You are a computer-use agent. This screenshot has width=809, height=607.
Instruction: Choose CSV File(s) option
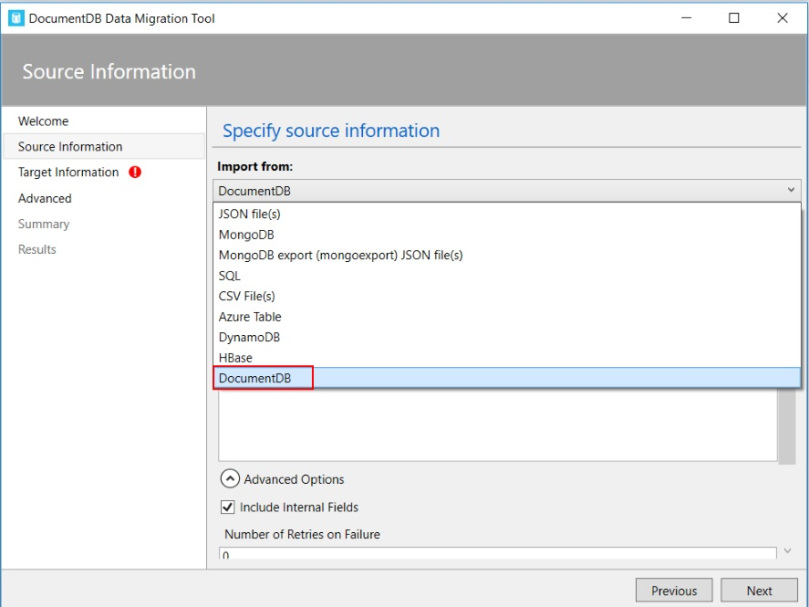tap(246, 296)
